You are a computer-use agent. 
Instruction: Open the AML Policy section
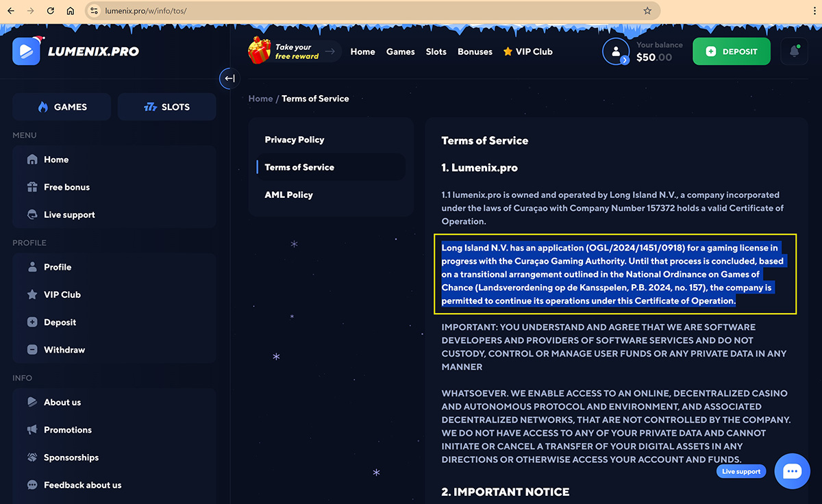pos(288,194)
